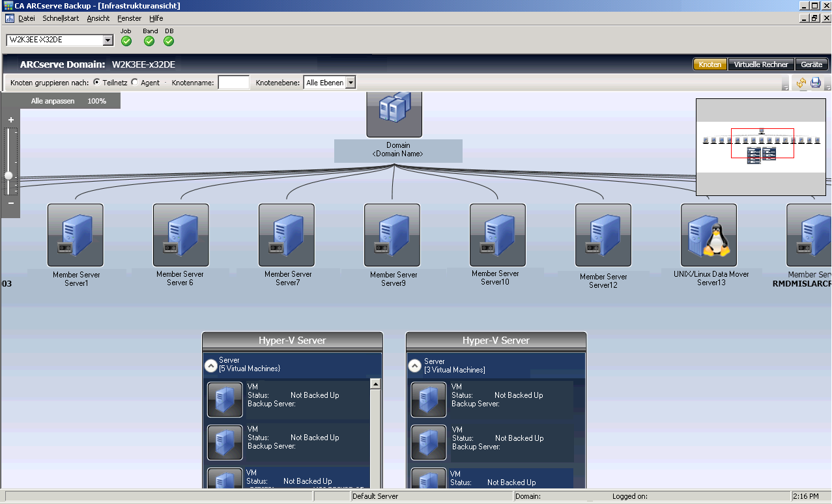The height and width of the screenshot is (504, 832).
Task: Select the Agent radio button
Action: [x=135, y=83]
